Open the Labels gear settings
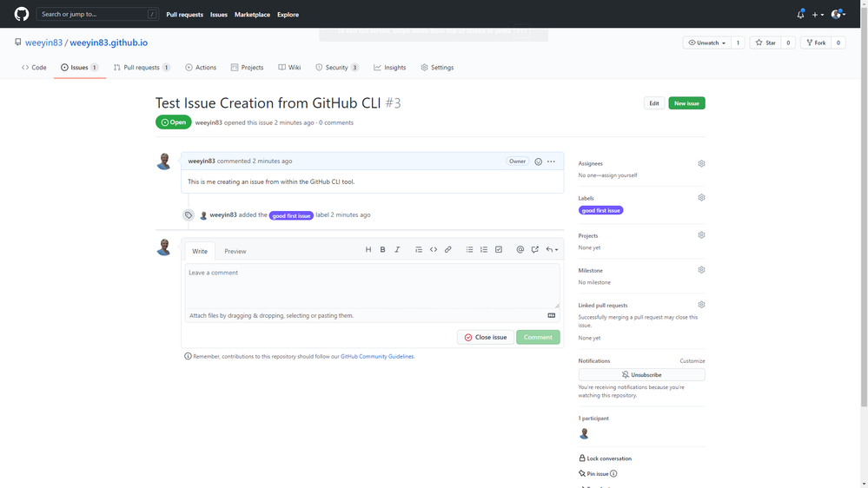The width and height of the screenshot is (868, 488). click(701, 197)
